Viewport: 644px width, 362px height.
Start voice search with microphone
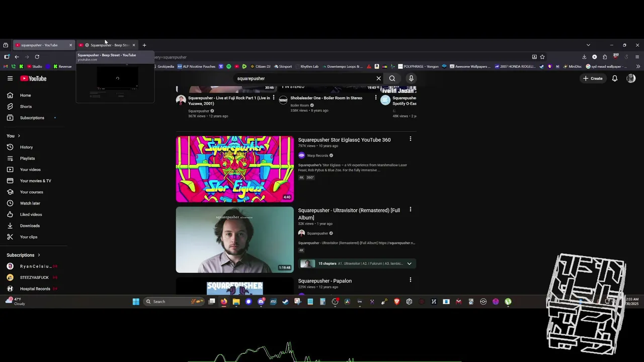[x=411, y=78]
